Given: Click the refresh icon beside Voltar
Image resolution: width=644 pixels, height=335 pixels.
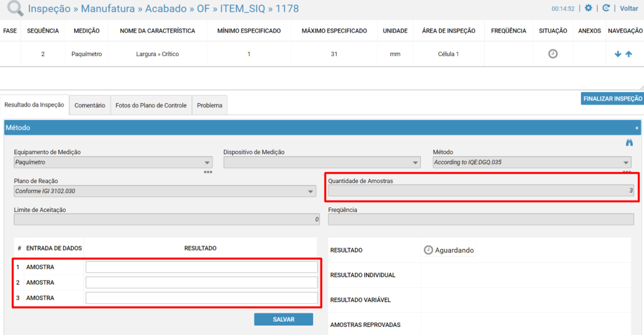Looking at the screenshot, I should point(606,8).
